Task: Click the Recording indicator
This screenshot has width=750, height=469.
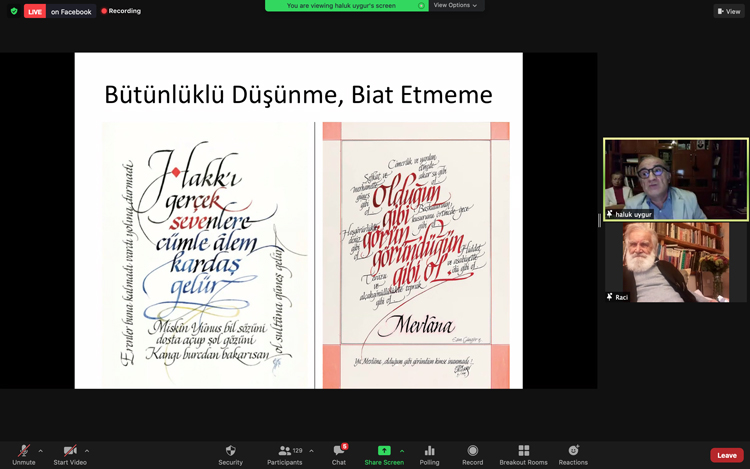Action: click(121, 11)
